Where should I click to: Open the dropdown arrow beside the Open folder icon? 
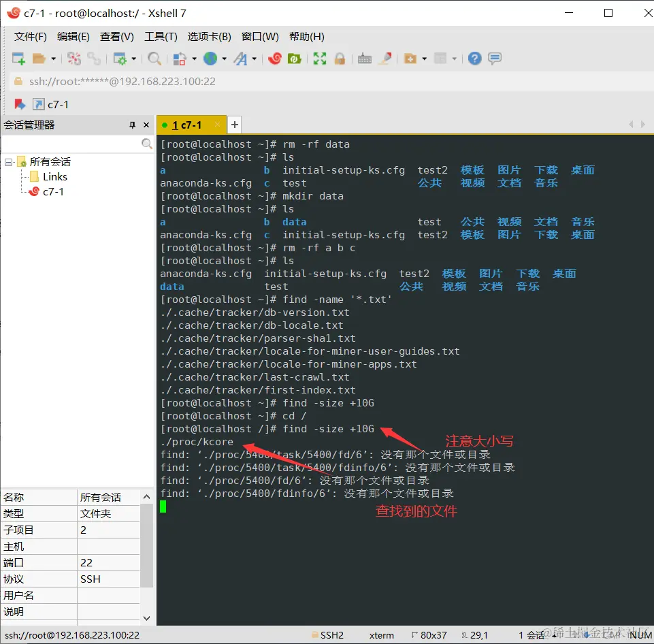point(53,59)
